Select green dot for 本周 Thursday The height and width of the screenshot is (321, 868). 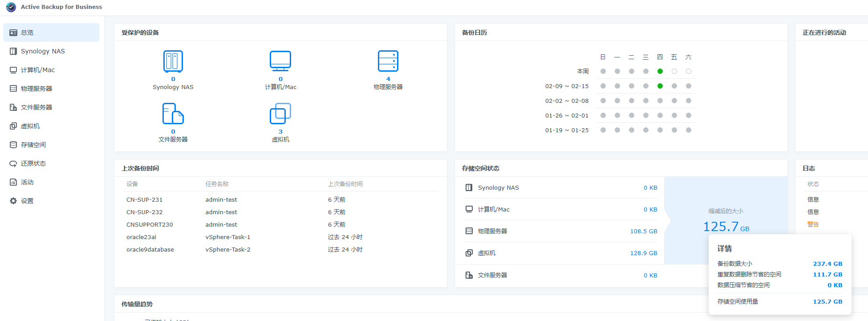(660, 71)
